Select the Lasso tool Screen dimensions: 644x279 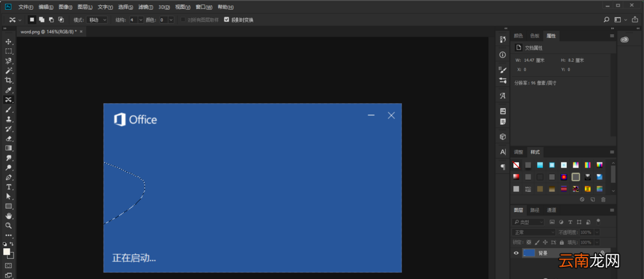click(8, 61)
